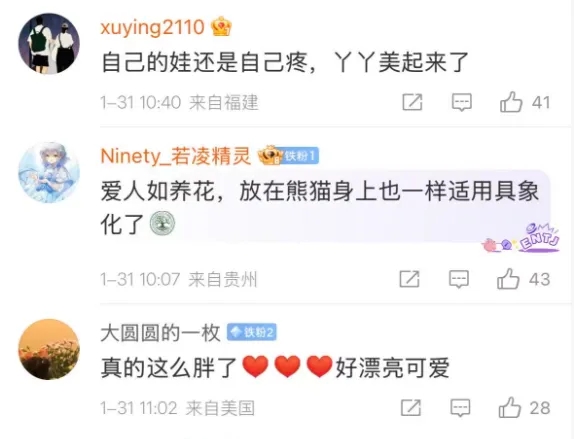This screenshot has width=574, height=439.
Task: Tap the 铁粉1 fan badge
Action: pyautogui.click(x=300, y=156)
